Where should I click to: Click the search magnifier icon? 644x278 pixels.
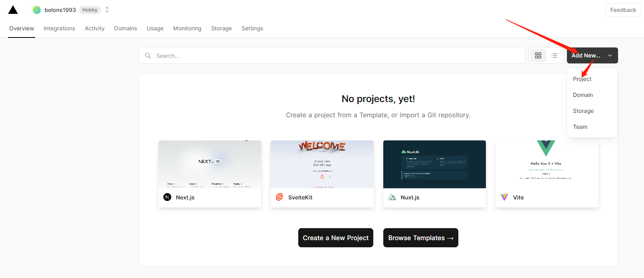point(148,55)
